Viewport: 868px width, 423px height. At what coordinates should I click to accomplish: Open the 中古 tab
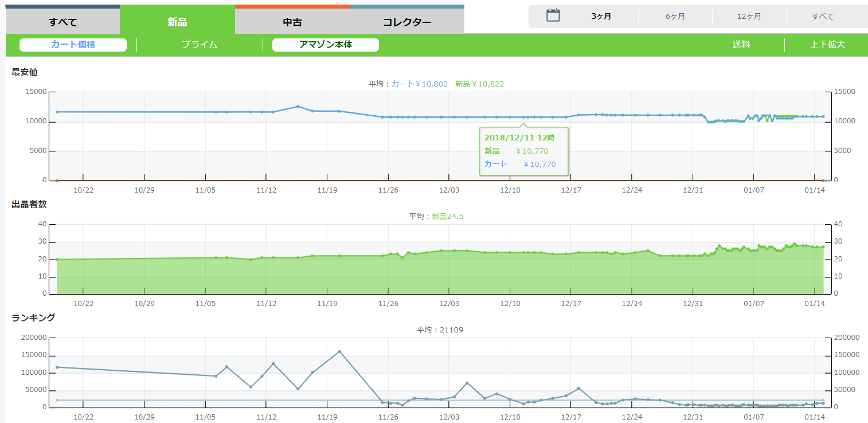click(292, 22)
